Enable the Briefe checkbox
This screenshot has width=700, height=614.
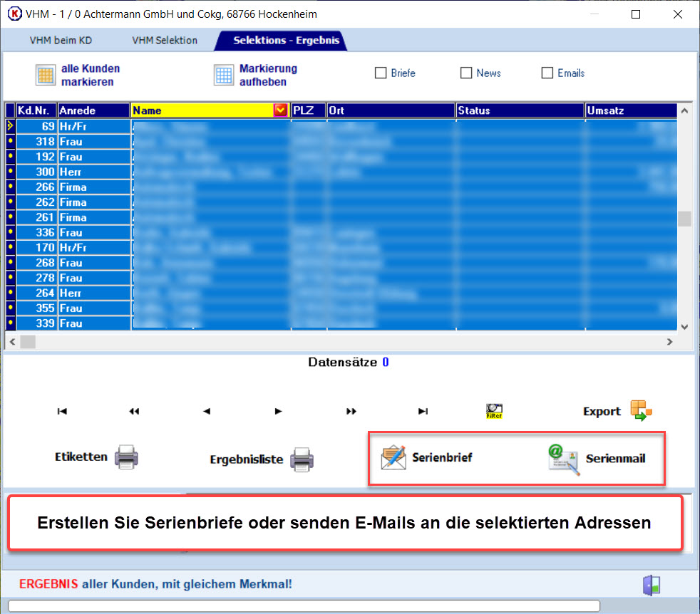pyautogui.click(x=381, y=73)
